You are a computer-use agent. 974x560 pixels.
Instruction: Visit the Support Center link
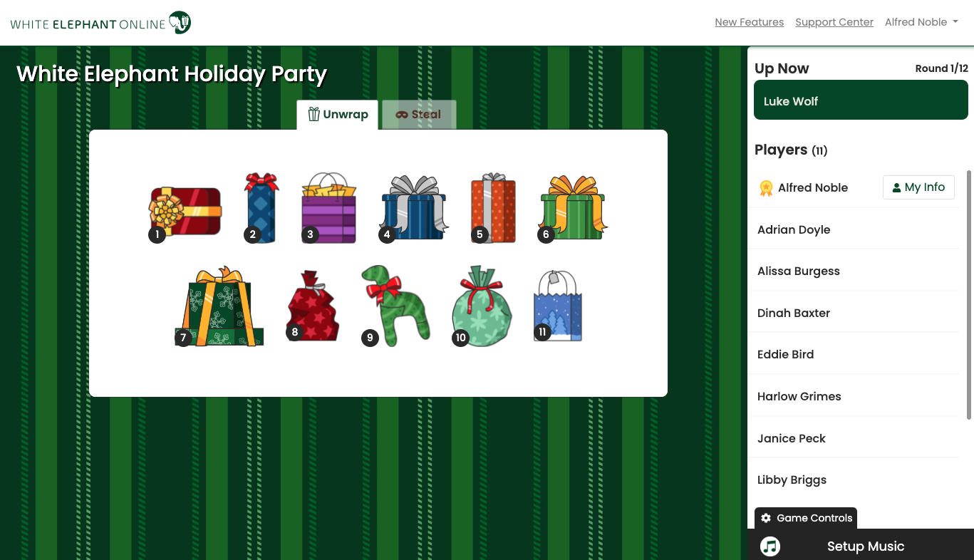(x=834, y=22)
